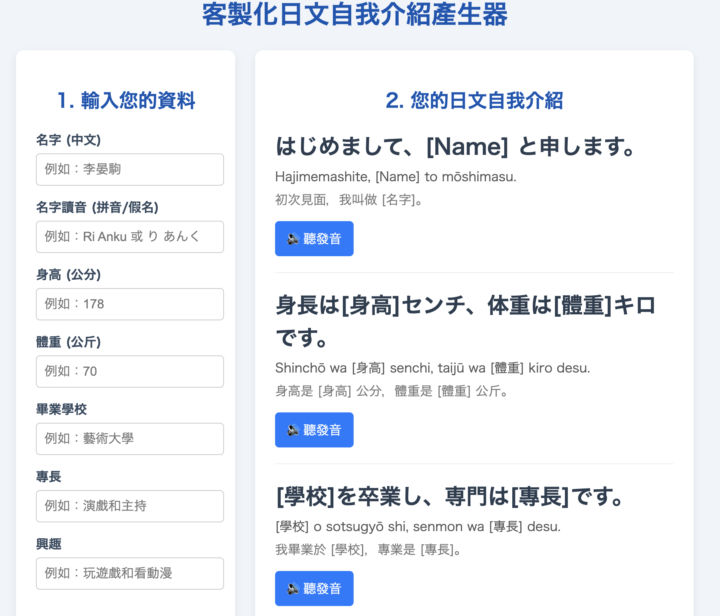
Task: Click the sentence [學校]を卒業し、専門は[專長]です。
Action: tap(450, 496)
